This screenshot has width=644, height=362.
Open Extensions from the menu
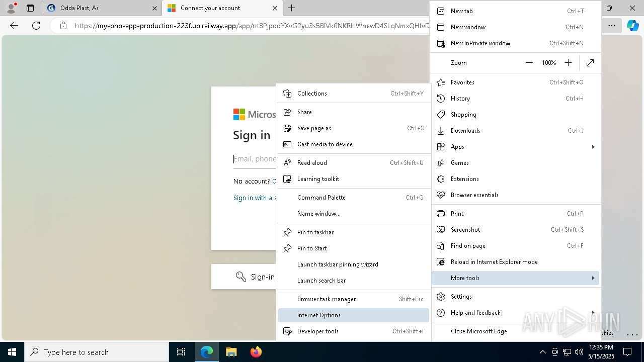coord(516,178)
